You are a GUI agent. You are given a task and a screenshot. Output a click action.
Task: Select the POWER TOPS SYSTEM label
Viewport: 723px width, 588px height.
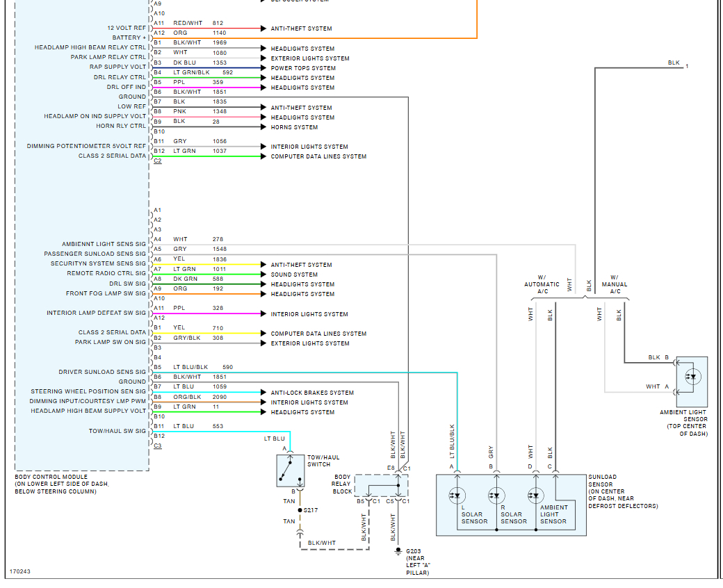click(303, 68)
